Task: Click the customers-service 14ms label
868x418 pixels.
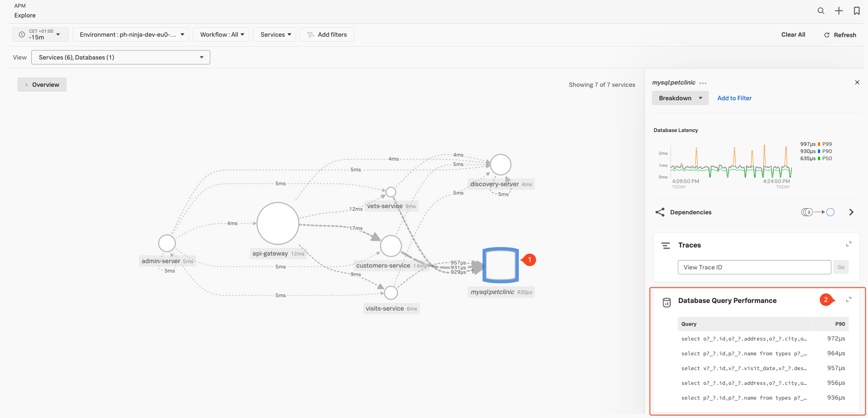Action: (391, 266)
